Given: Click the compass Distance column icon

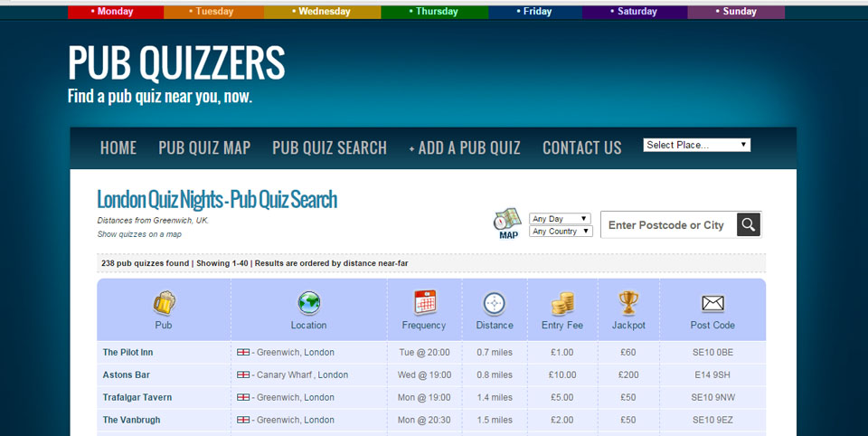Looking at the screenshot, I should [495, 304].
